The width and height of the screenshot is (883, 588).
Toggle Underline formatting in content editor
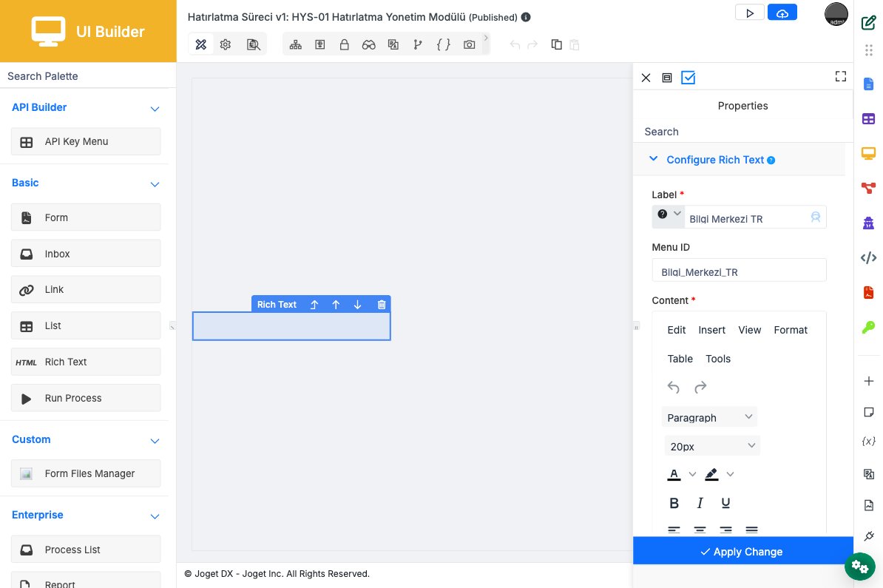pos(725,503)
